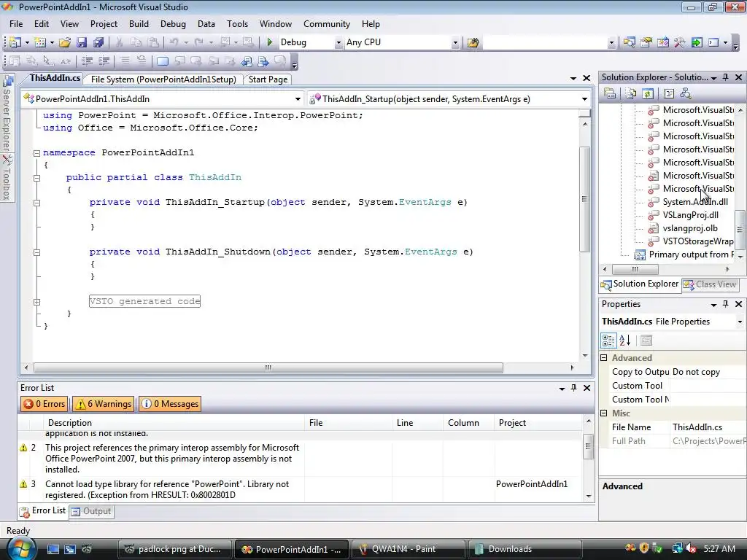
Task: Toggle auto-hide pin on Solution Explorer panel
Action: tap(726, 77)
